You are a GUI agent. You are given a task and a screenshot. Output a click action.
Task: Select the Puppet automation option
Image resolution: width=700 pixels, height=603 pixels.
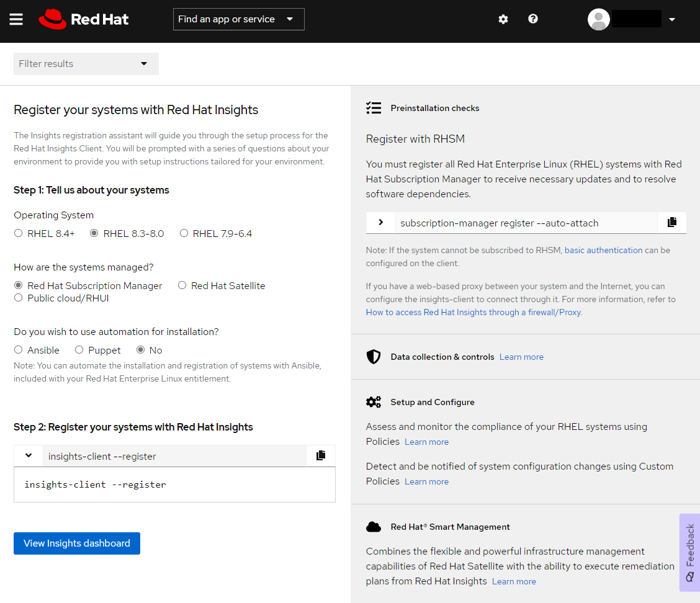pyautogui.click(x=79, y=351)
